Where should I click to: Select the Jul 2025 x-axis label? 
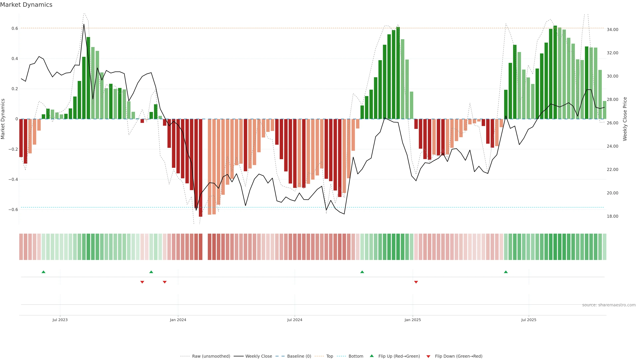tap(528, 320)
